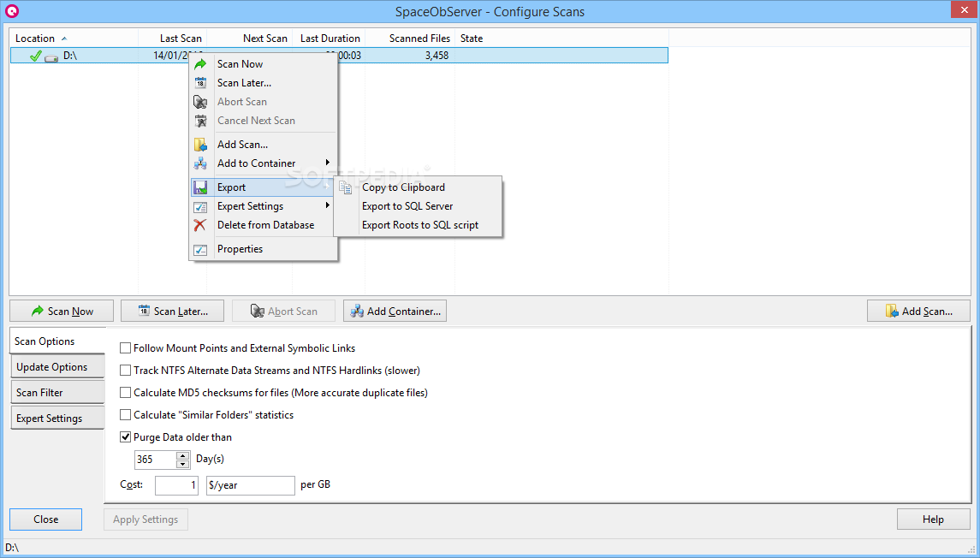Click the Abort Scan icon in context menu

click(x=200, y=101)
